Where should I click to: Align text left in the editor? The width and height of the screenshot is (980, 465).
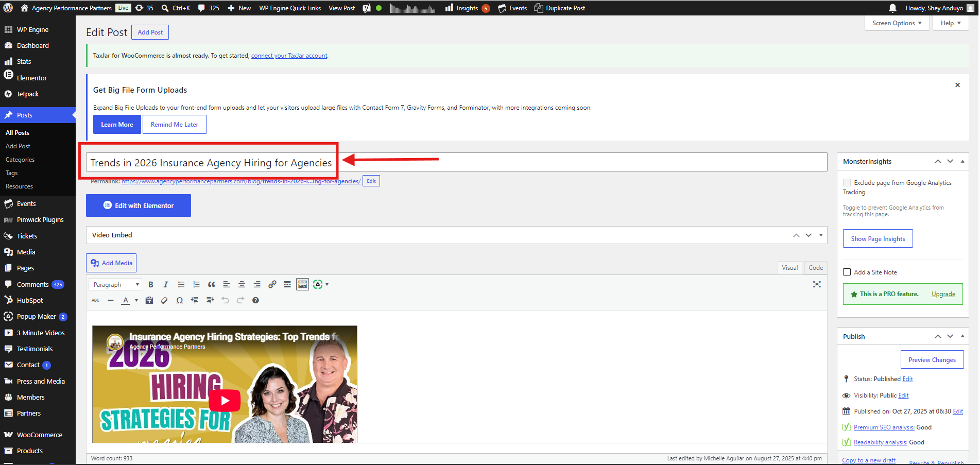tap(227, 284)
